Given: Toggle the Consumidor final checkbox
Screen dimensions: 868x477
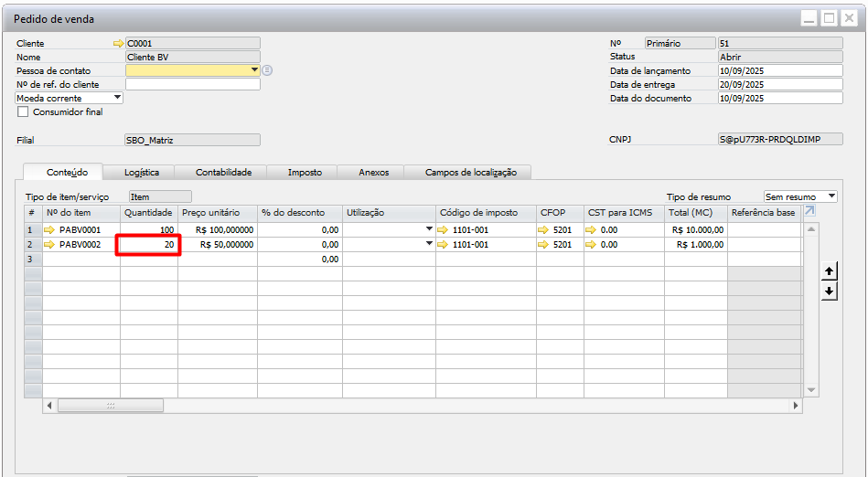Looking at the screenshot, I should point(24,112).
